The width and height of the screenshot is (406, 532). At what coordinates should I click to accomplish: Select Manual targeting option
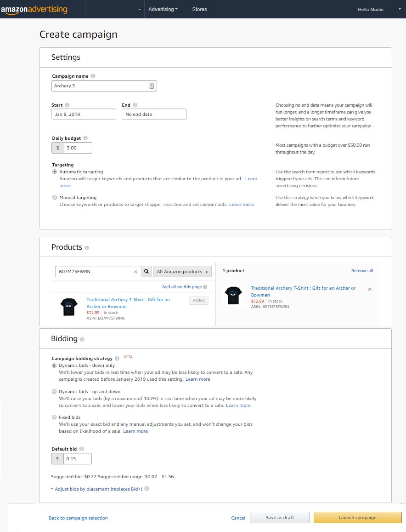[x=55, y=198]
